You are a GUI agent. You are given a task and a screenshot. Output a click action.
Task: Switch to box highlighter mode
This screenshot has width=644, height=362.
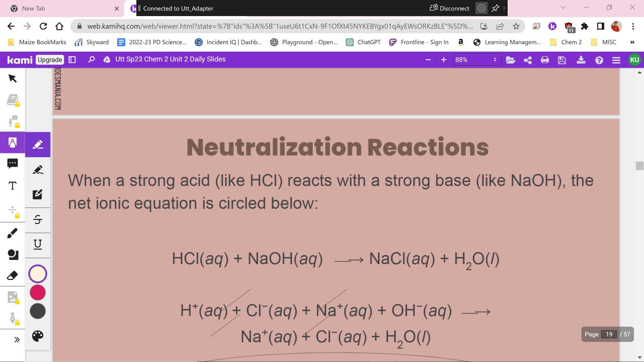coord(38,194)
